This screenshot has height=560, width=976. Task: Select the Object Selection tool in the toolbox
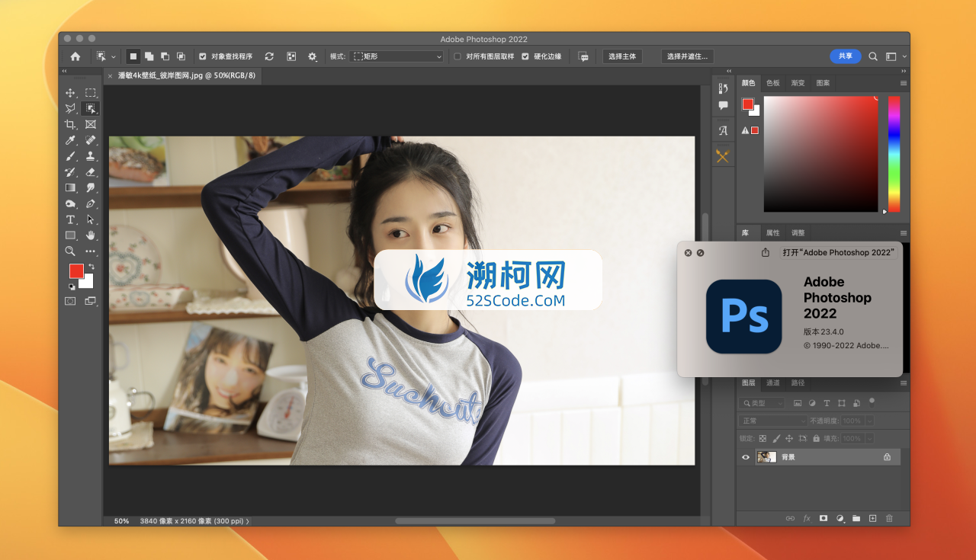point(91,109)
